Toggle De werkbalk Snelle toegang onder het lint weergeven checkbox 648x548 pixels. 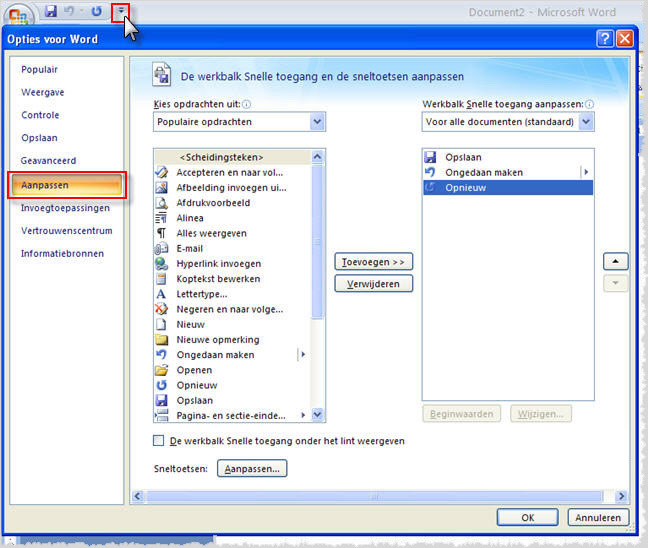tap(159, 441)
